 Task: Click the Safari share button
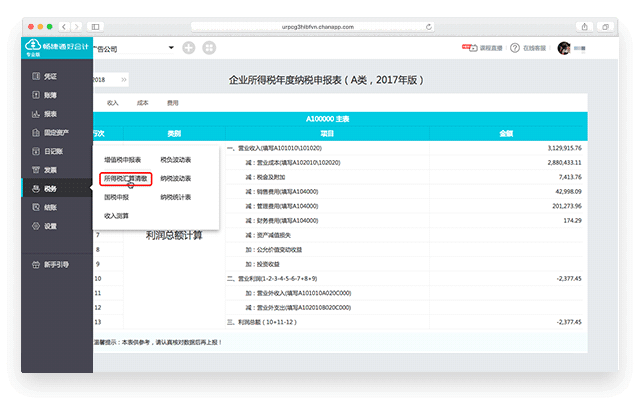click(x=583, y=25)
